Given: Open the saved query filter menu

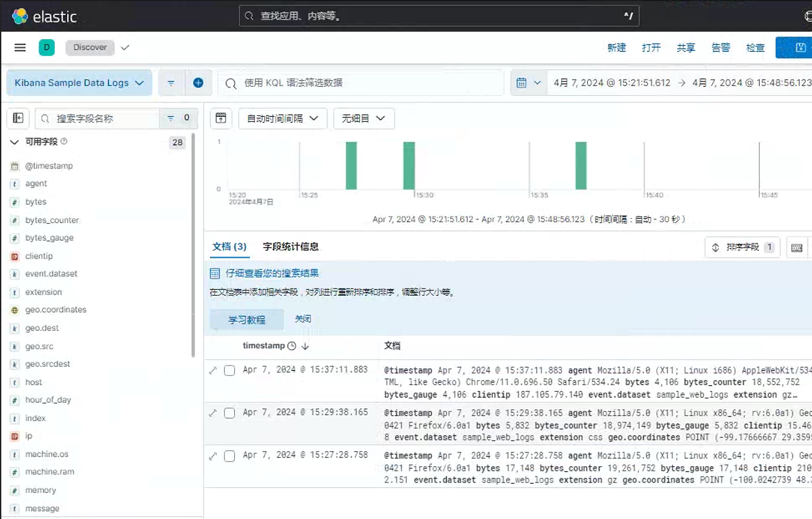Looking at the screenshot, I should (x=171, y=83).
